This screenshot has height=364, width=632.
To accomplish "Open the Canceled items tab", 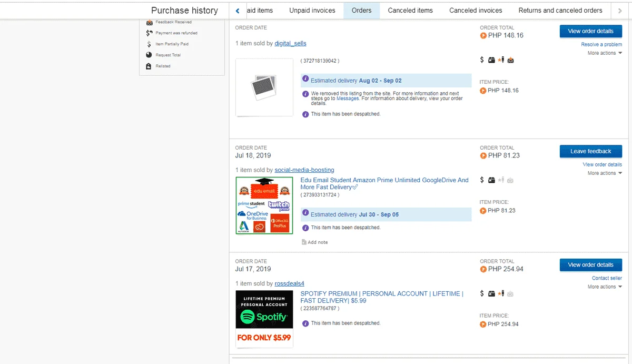I will pos(410,11).
